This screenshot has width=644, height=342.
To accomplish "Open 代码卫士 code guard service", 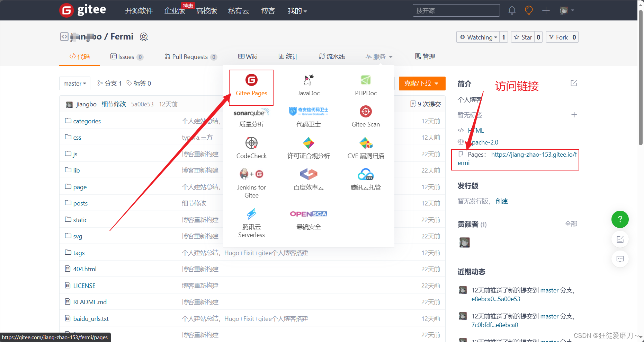I will [x=308, y=117].
